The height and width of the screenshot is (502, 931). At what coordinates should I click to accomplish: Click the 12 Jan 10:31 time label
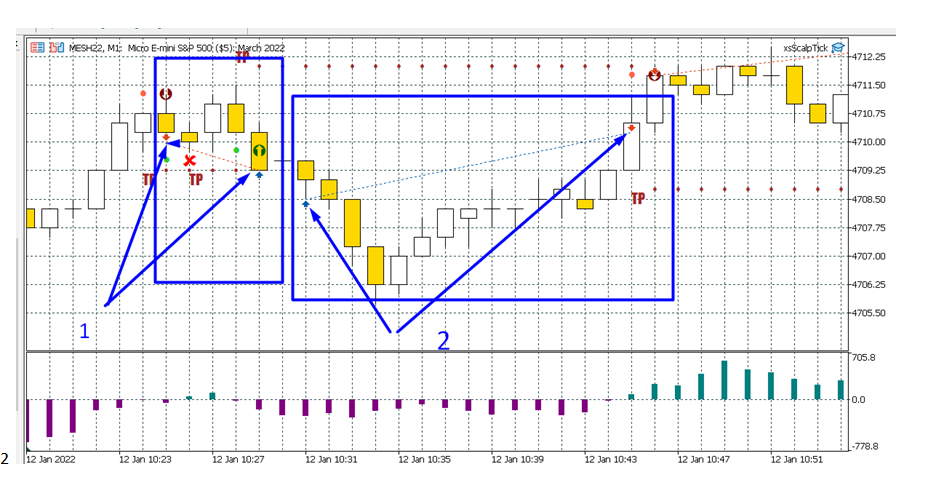(331, 459)
